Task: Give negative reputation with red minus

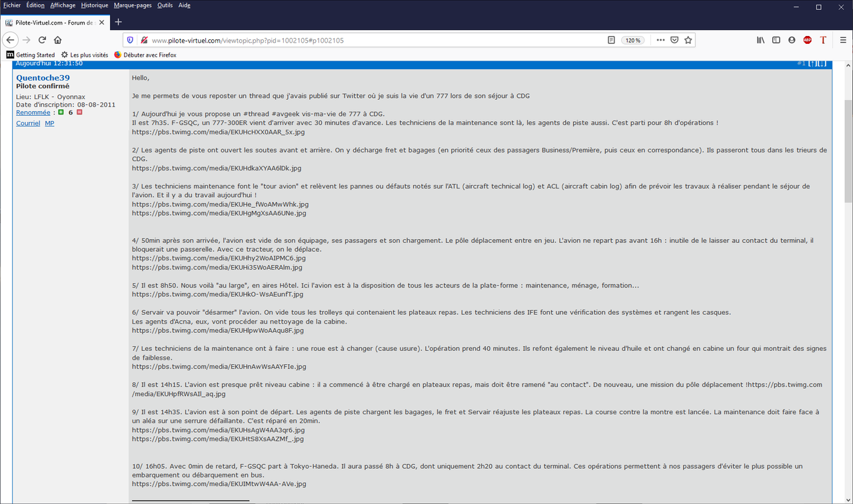Action: click(x=79, y=113)
